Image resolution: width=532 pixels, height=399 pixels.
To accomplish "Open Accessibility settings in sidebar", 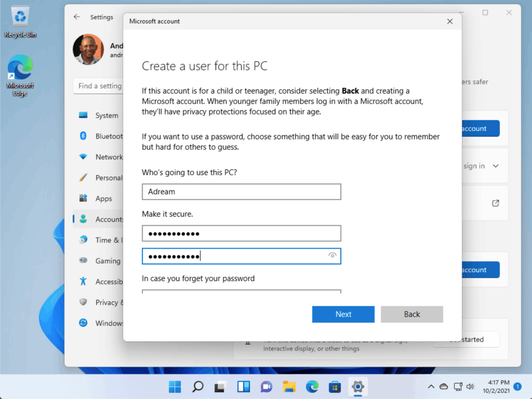I will click(x=98, y=282).
